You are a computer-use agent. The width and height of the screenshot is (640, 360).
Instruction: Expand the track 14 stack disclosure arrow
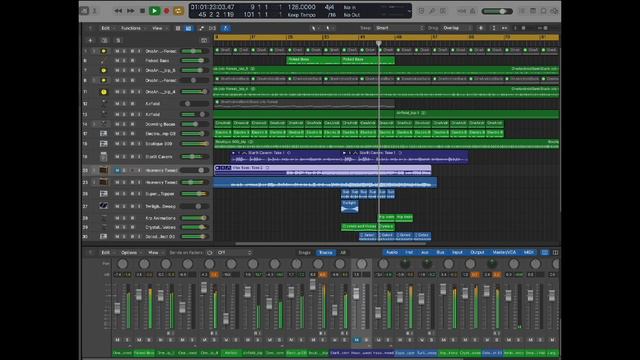coord(93,124)
